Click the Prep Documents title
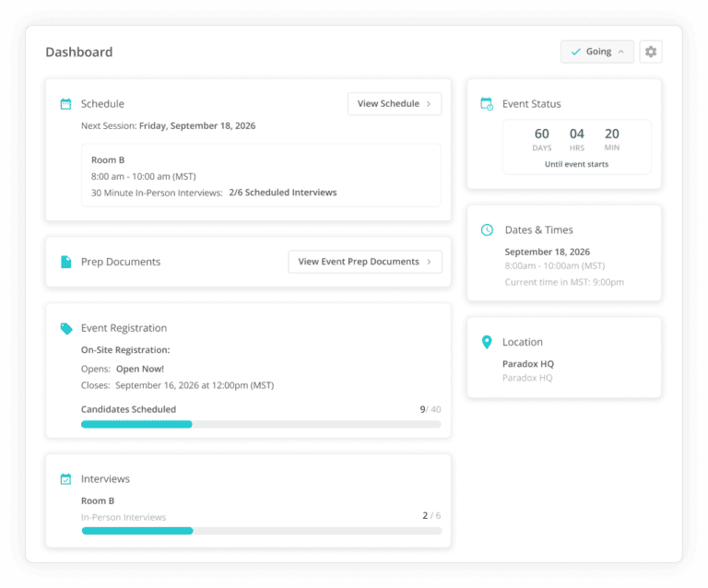Screen dimensions: 708x588 pos(121,262)
